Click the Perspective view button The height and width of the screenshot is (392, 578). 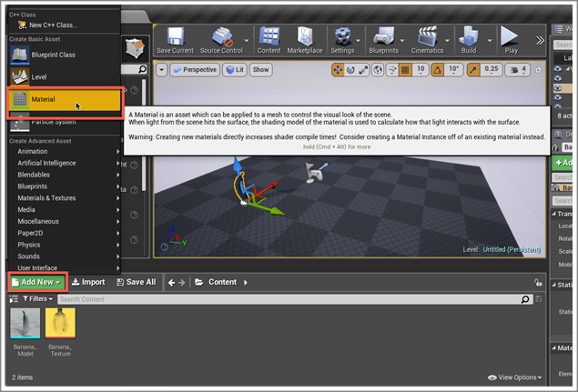(x=195, y=70)
